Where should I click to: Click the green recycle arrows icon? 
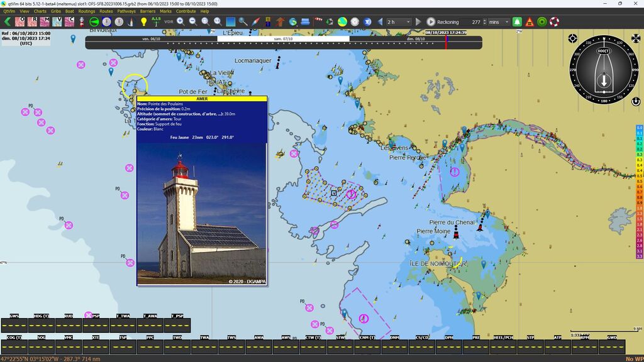tap(330, 22)
